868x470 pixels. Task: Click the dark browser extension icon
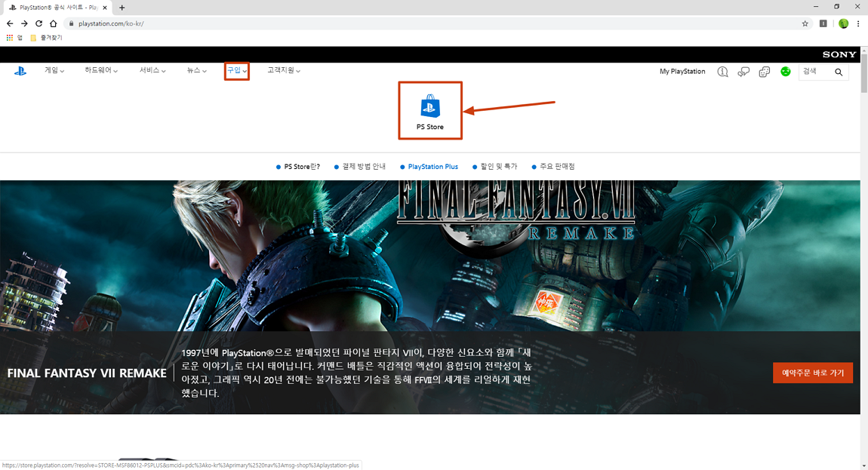pos(823,23)
